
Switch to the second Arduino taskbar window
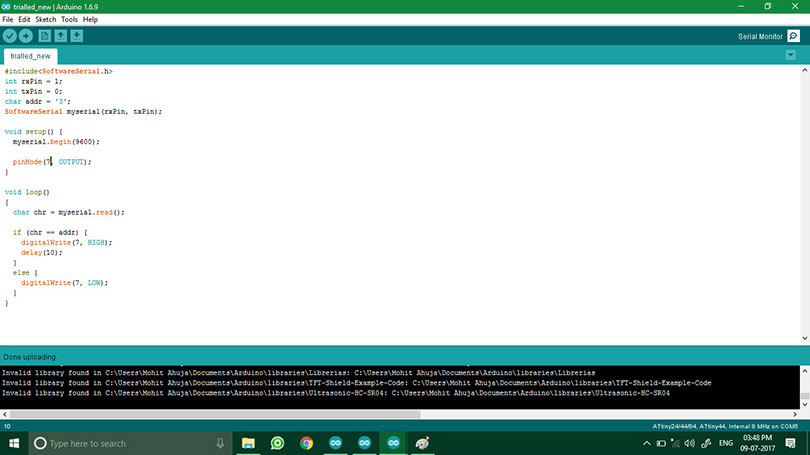pyautogui.click(x=364, y=443)
